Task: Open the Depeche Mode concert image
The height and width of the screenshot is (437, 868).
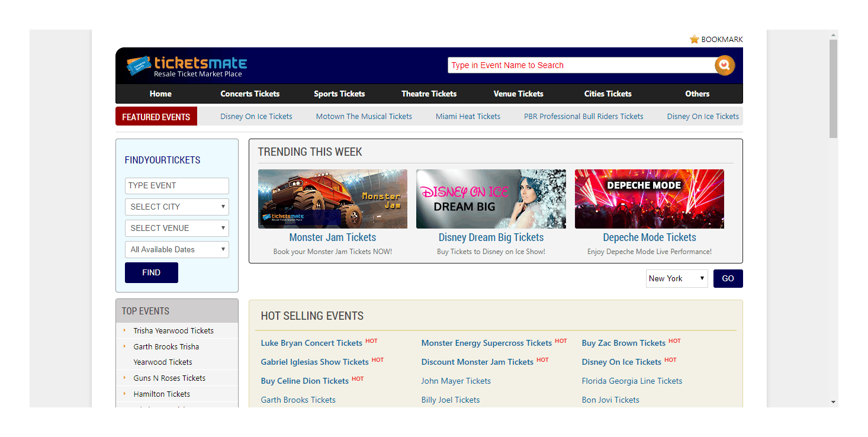Action: [x=649, y=199]
